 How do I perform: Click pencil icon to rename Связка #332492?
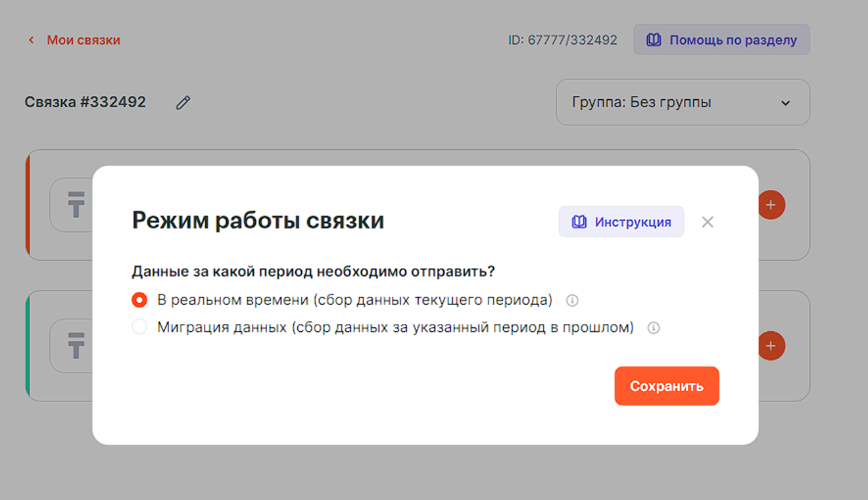pyautogui.click(x=183, y=102)
